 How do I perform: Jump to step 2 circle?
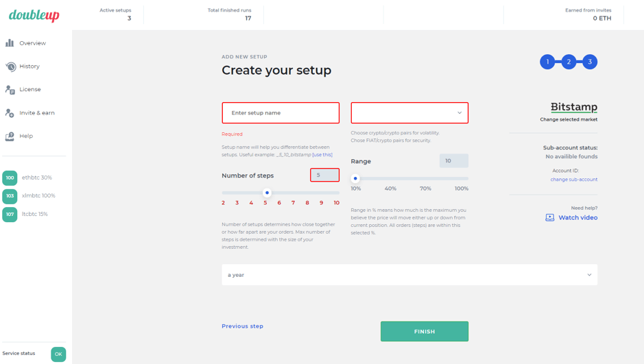(x=569, y=62)
